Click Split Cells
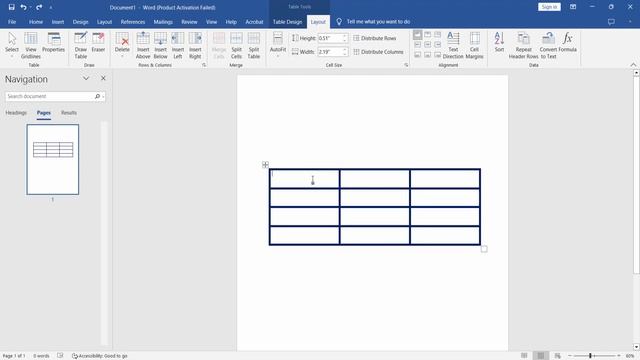The image size is (640, 360). [x=236, y=45]
